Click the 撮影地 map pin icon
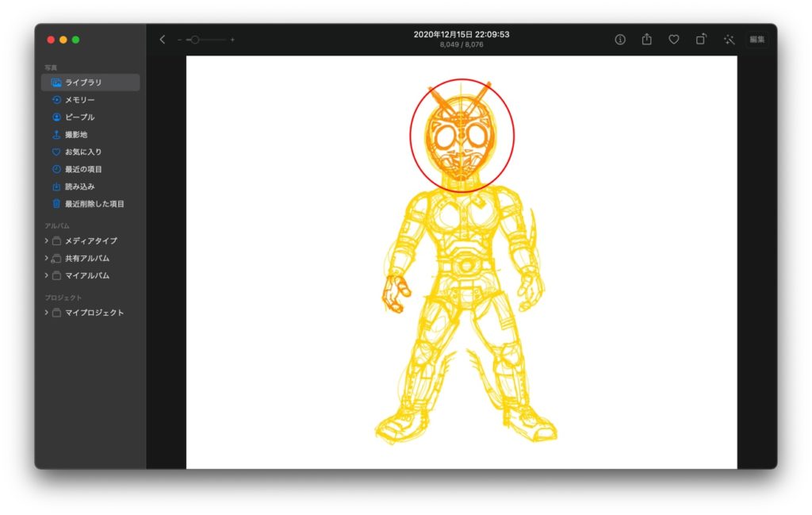Screen dimensions: 812x515 [56, 135]
